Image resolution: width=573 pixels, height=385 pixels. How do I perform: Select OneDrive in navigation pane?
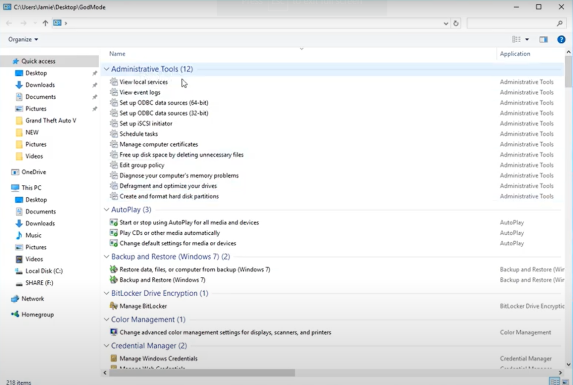pyautogui.click(x=33, y=172)
